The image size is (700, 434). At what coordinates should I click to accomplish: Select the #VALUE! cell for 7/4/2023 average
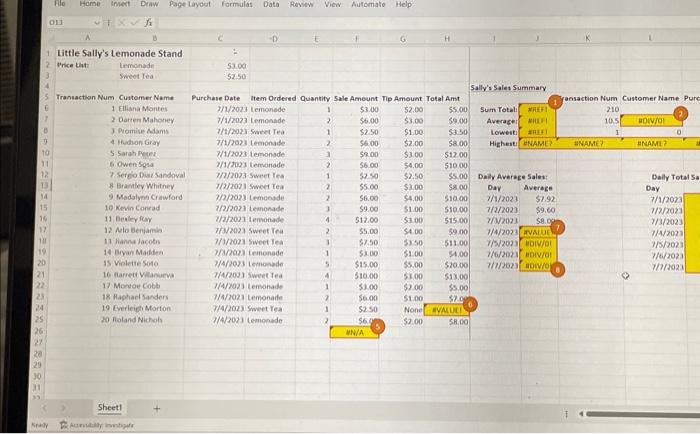[537, 232]
